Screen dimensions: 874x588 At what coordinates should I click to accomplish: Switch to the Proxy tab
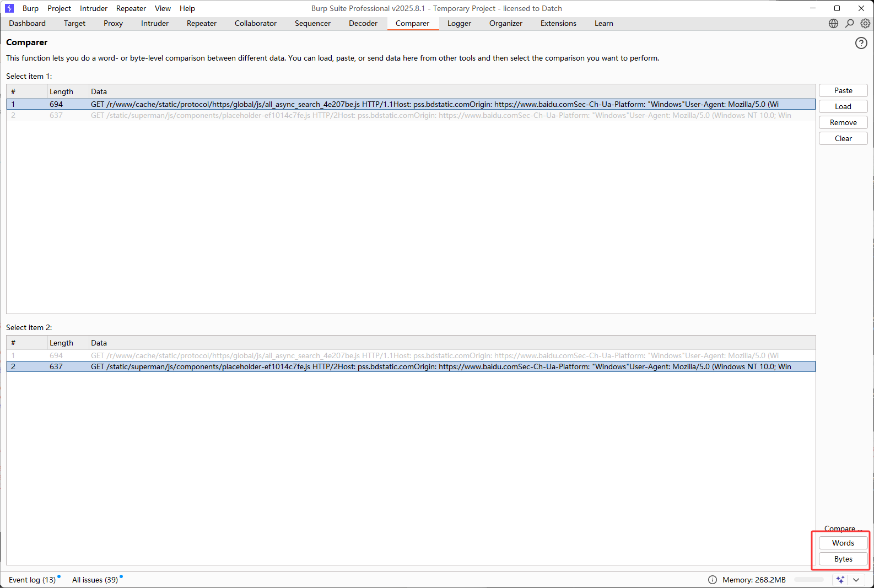113,23
